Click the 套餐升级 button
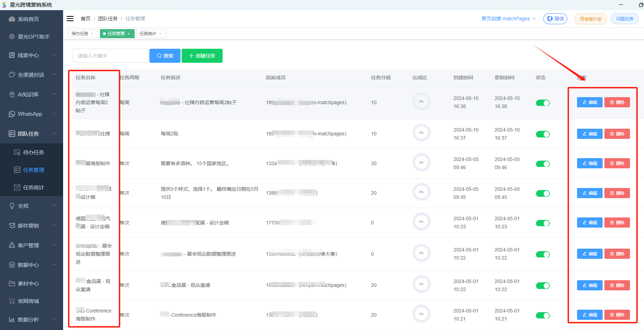Image resolution: width=644 pixels, height=330 pixels. 590,19
